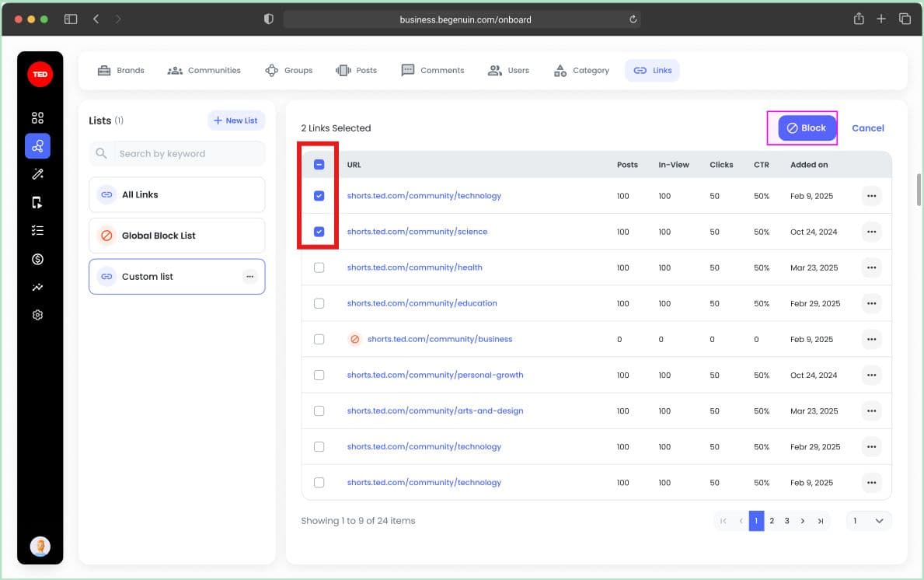Open row menu for community/health link
924x580 pixels.
pos(872,267)
